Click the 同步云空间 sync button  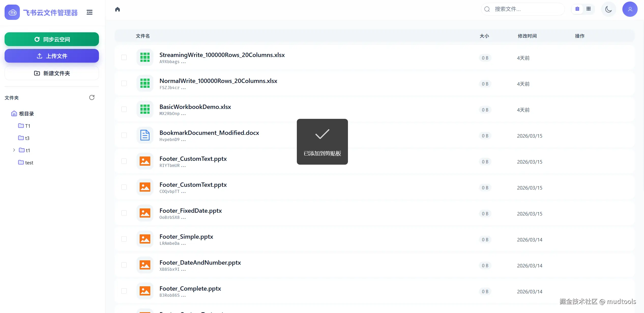point(52,39)
